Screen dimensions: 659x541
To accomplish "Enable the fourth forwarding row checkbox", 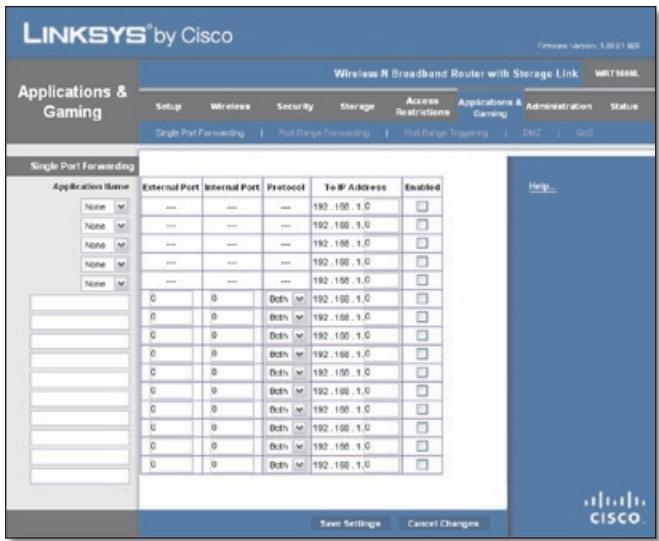I will coord(422,262).
